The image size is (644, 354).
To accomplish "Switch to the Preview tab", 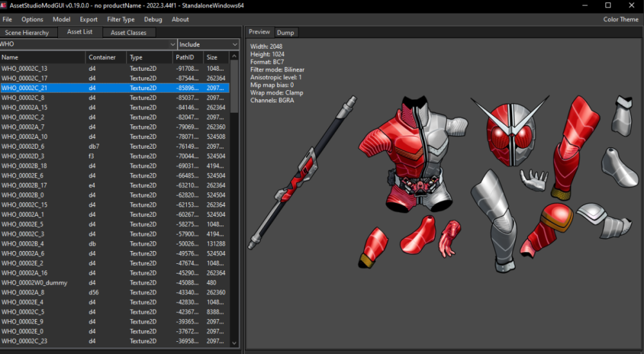I will (x=259, y=32).
